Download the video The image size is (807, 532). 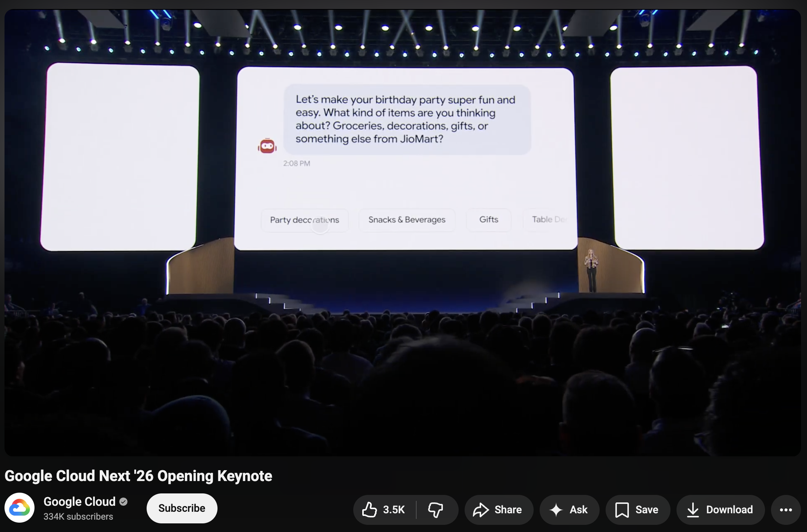tap(720, 510)
